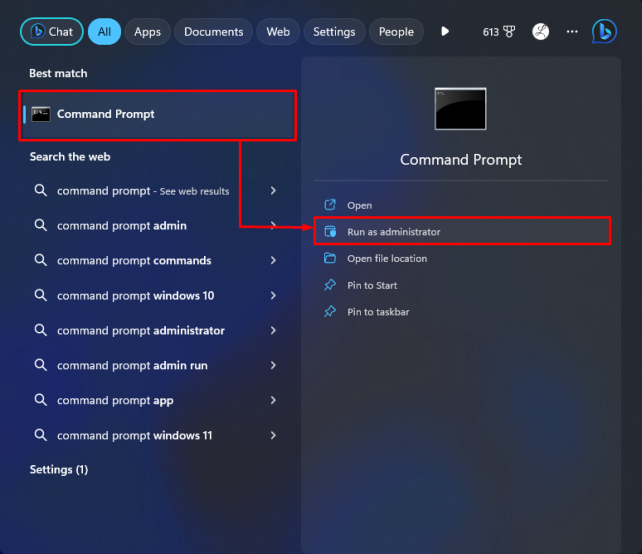Screen dimensions: 642x554
Task: Click search icon beside 'See web results'
Action: coord(40,190)
